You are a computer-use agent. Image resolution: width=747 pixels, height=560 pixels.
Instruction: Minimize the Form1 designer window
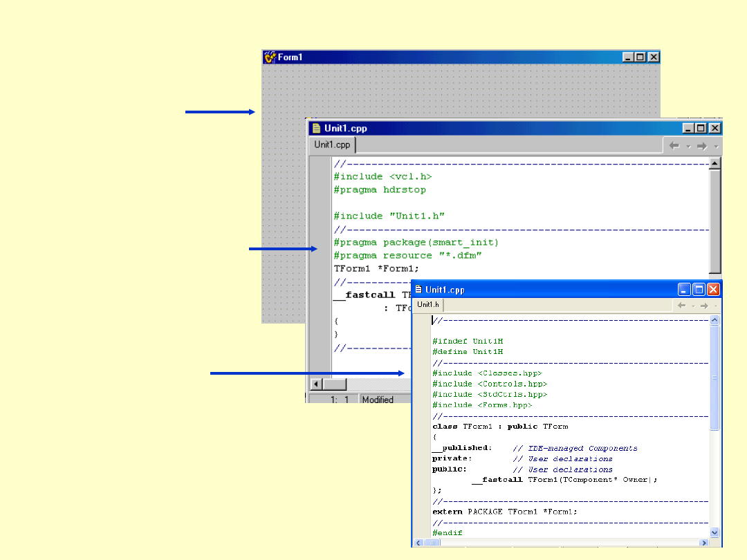click(x=628, y=57)
